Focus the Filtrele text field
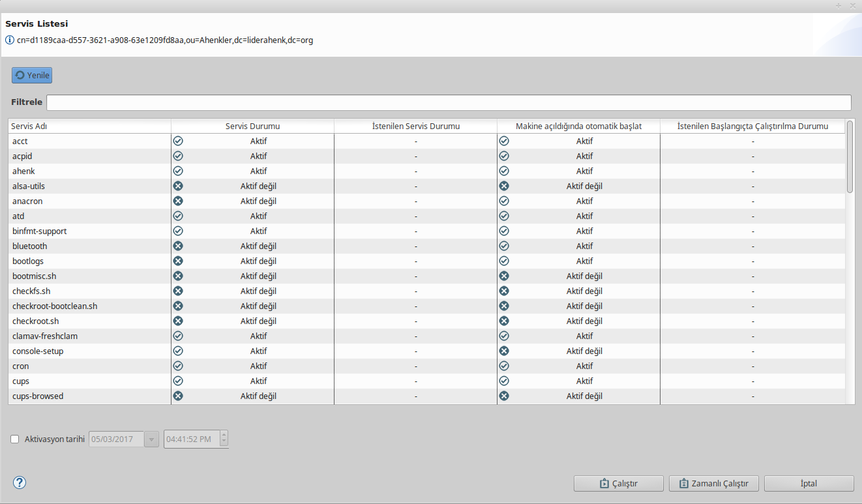The height and width of the screenshot is (504, 862). point(449,102)
